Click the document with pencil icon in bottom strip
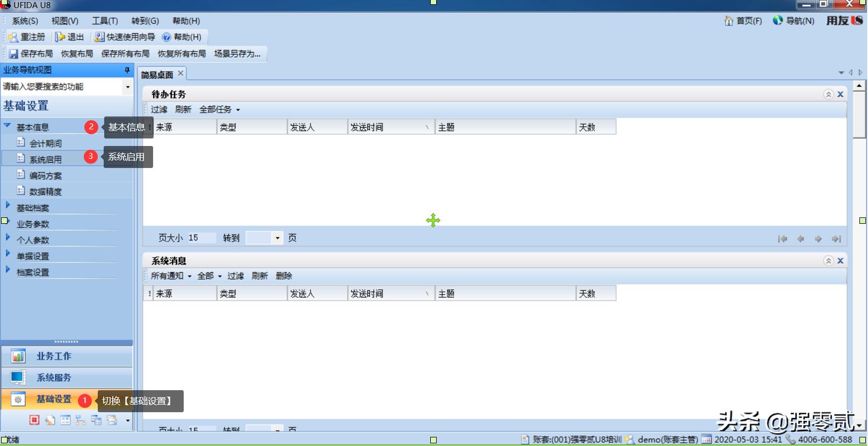868x446 pixels. pos(50,420)
